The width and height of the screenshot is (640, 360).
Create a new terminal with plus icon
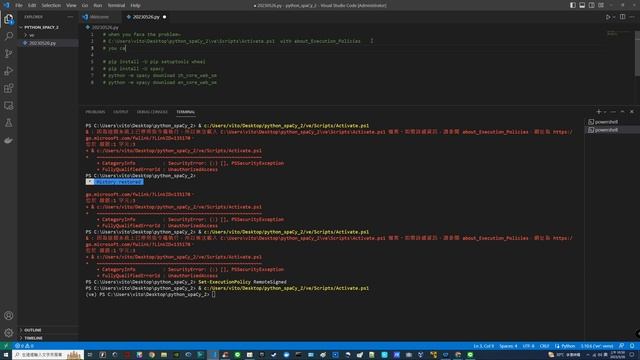(598, 112)
